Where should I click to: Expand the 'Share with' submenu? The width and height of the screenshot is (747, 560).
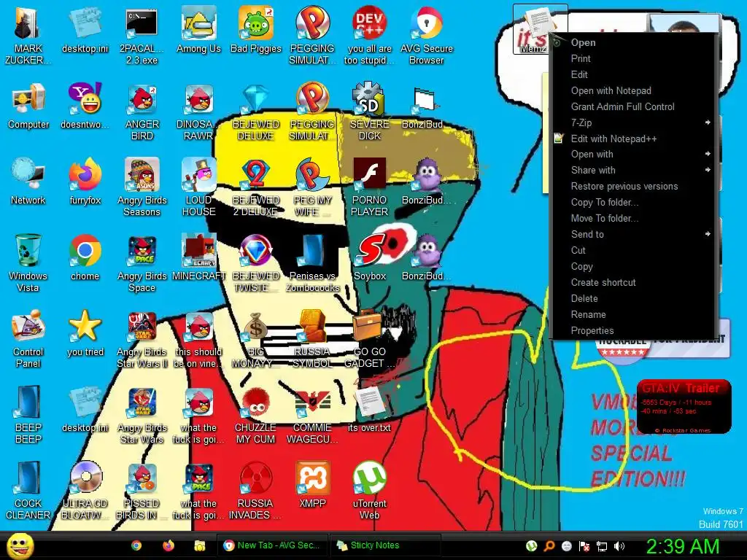pyautogui.click(x=634, y=170)
